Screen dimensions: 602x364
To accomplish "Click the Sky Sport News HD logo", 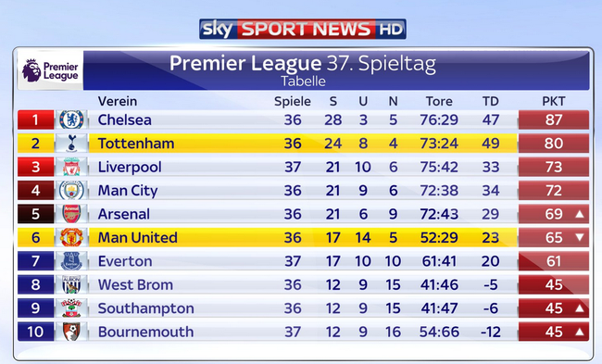I will (303, 29).
